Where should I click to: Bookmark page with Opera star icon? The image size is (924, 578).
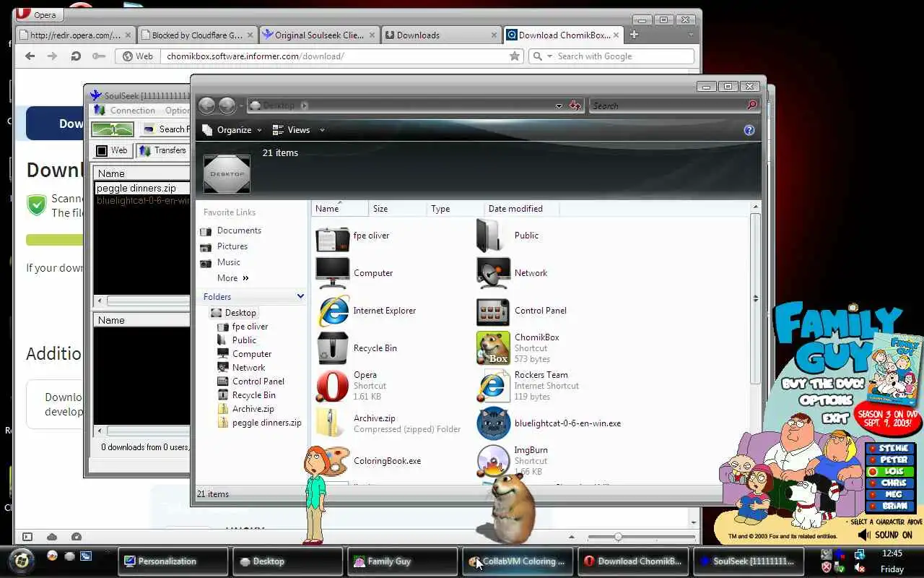pos(514,56)
